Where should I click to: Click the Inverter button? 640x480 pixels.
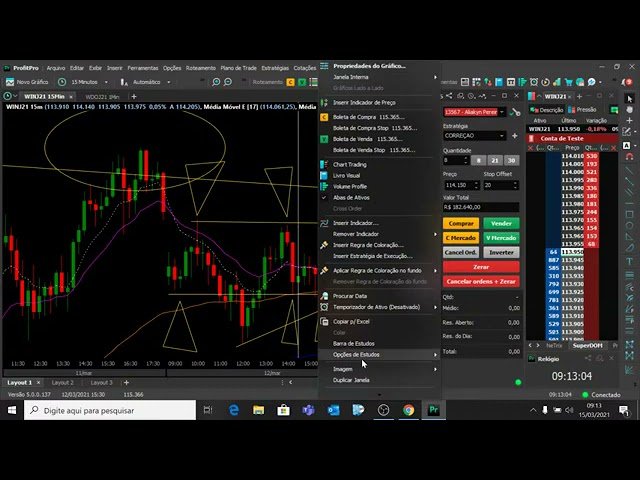[501, 252]
